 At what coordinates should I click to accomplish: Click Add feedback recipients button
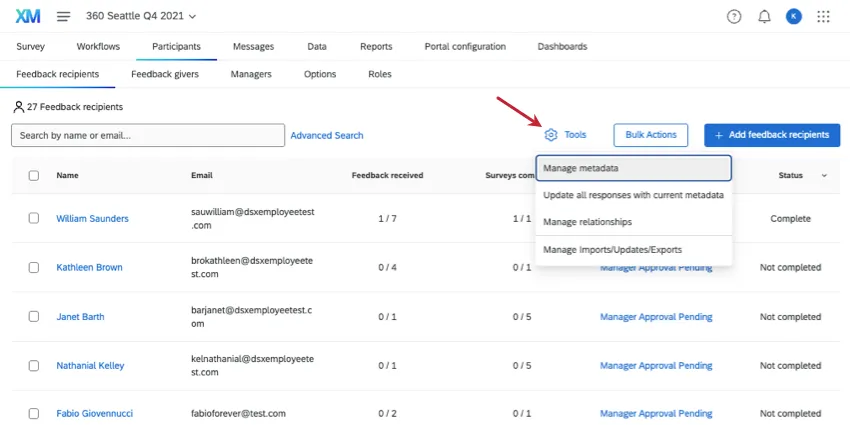coord(772,135)
